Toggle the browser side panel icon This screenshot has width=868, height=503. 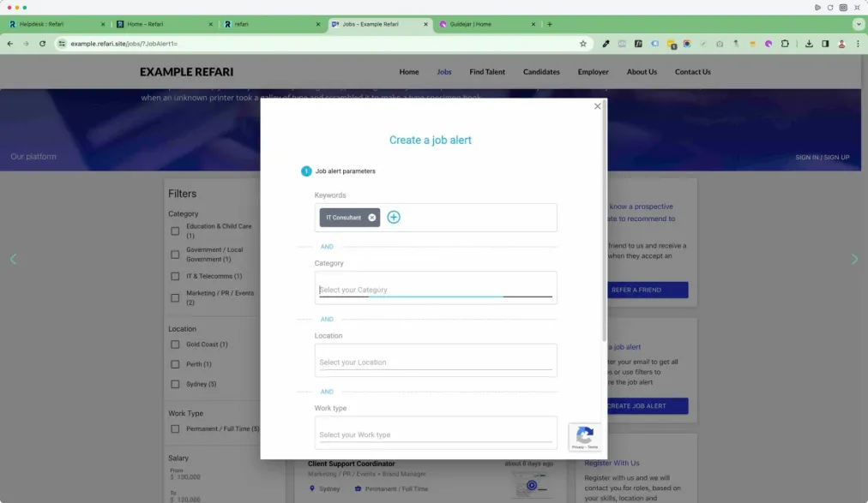[825, 44]
